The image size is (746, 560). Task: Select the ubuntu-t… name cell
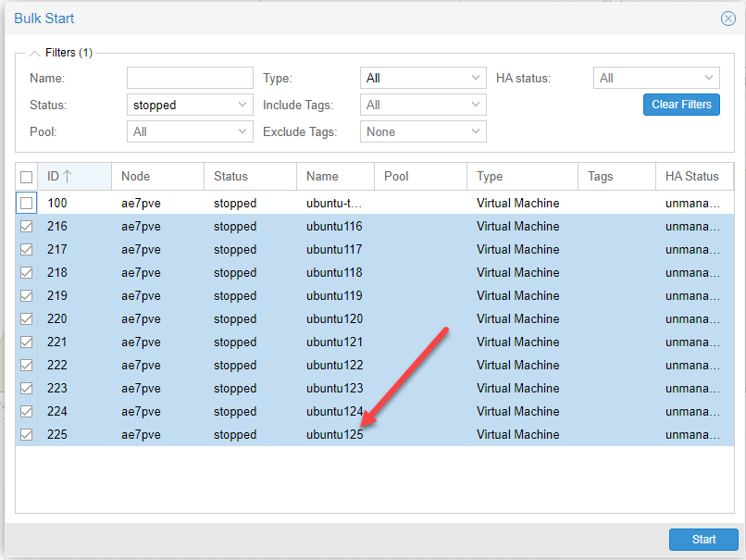coord(334,203)
